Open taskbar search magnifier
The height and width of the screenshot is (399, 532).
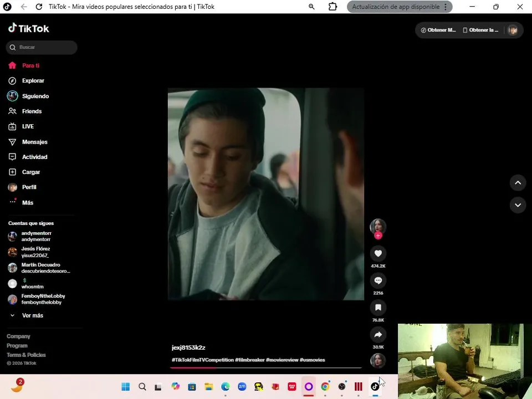[142, 386]
